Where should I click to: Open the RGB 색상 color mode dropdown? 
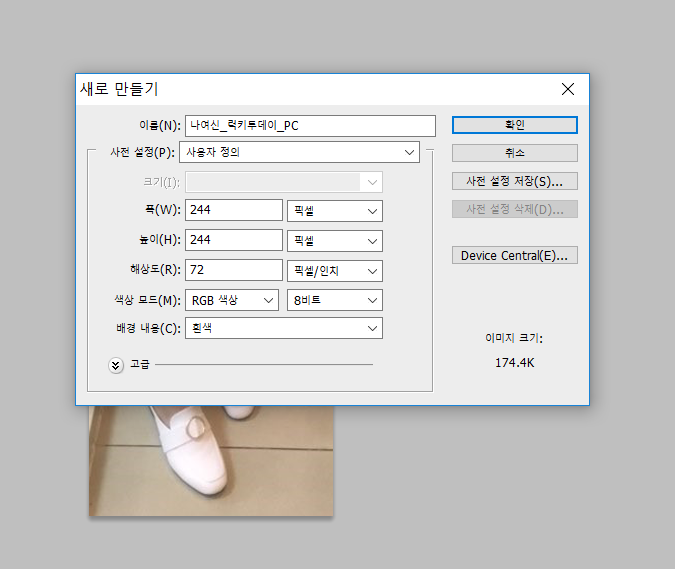pyautogui.click(x=232, y=300)
